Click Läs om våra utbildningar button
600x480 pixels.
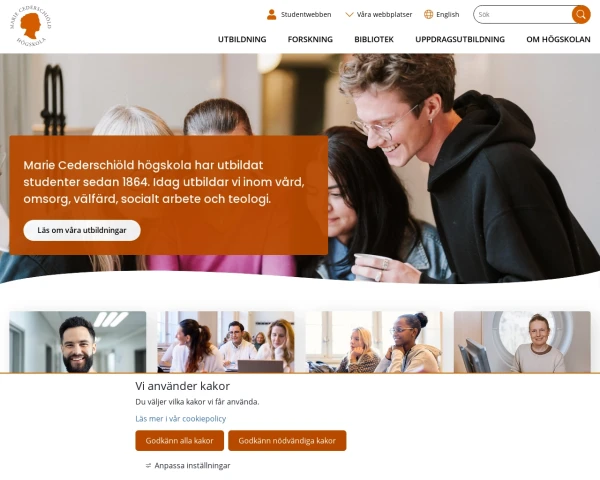(82, 230)
